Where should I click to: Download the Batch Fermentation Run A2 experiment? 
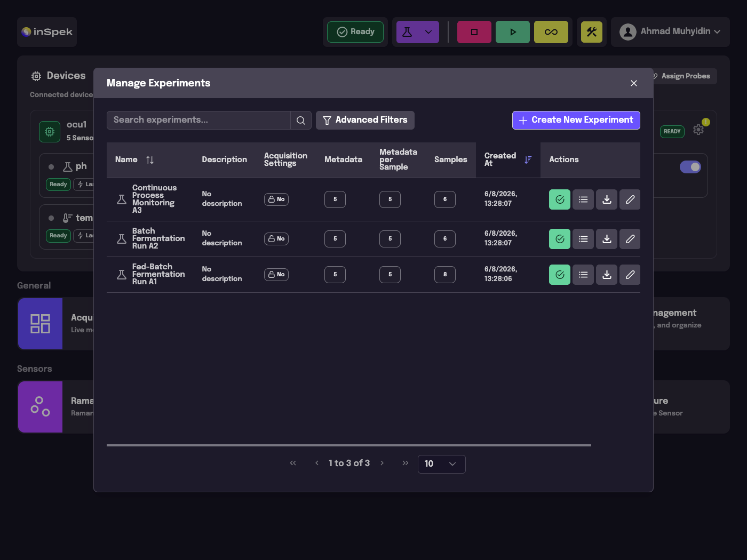click(x=607, y=239)
